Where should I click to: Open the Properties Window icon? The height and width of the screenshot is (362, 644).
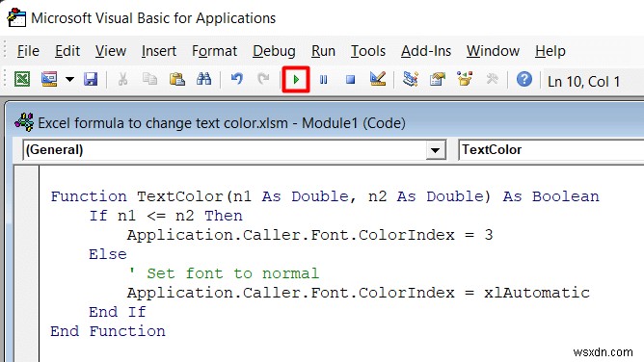pyautogui.click(x=438, y=79)
